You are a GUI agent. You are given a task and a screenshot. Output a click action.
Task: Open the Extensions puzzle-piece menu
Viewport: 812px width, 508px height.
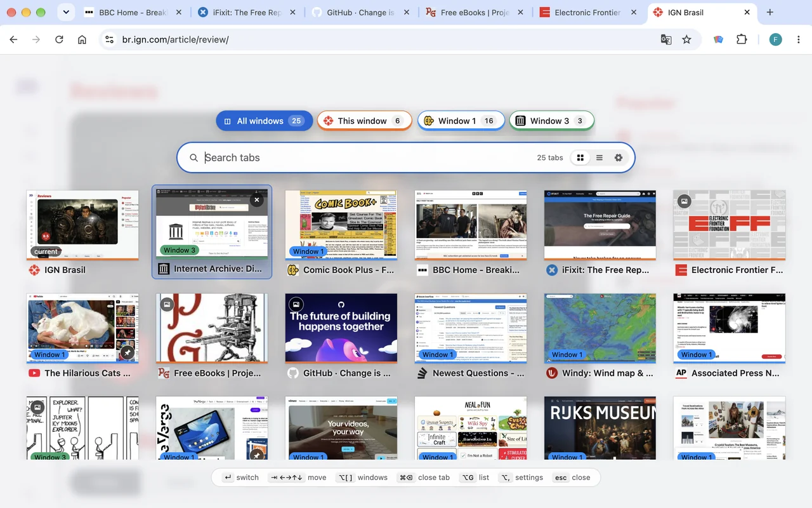pos(742,39)
